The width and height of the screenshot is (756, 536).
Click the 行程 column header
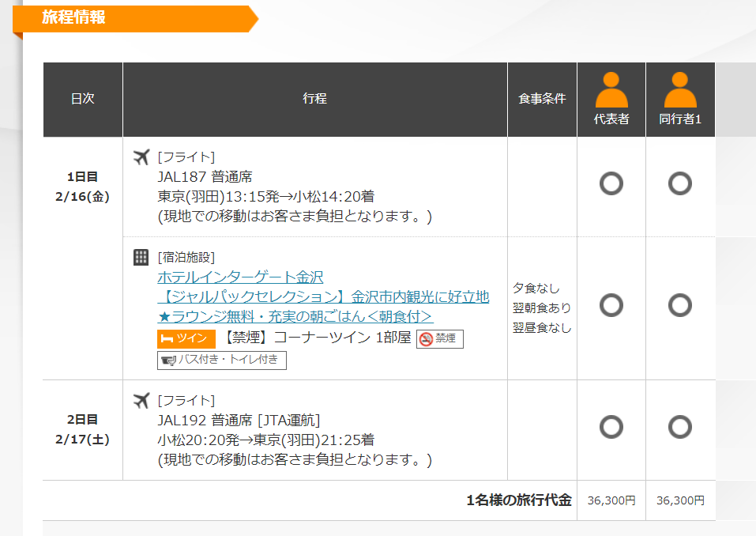tap(315, 99)
